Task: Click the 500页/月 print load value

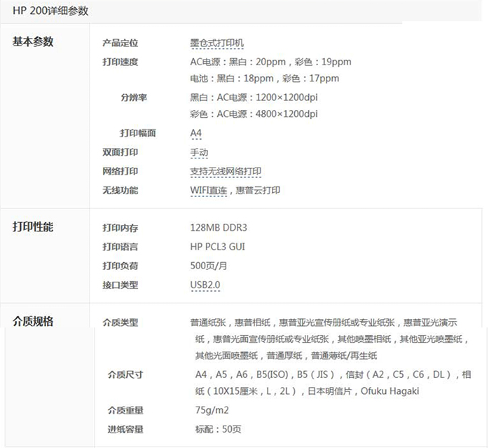Action: click(x=208, y=266)
